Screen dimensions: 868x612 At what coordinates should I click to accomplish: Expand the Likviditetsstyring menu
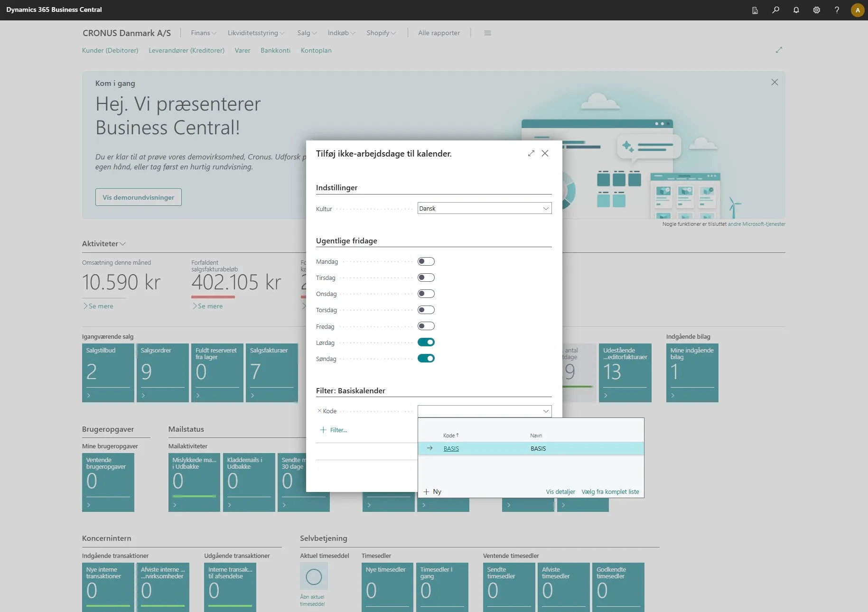click(x=256, y=33)
